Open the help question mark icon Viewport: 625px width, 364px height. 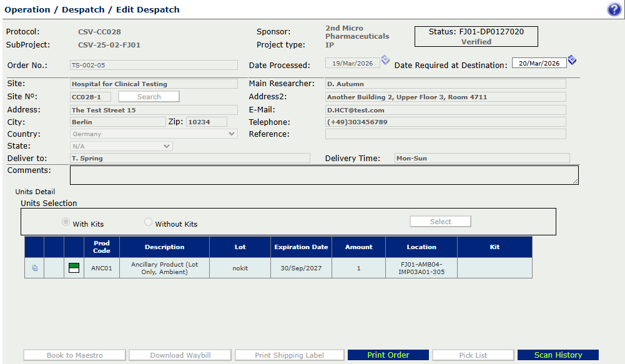[614, 9]
